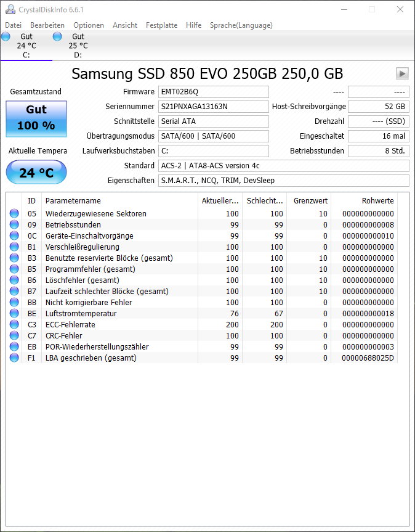
Task: Click the Firmware field EMT02B6Q
Action: 214,92
